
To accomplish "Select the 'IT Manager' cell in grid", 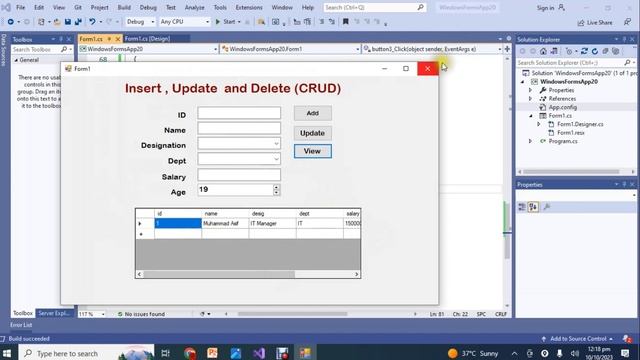I will [272, 224].
